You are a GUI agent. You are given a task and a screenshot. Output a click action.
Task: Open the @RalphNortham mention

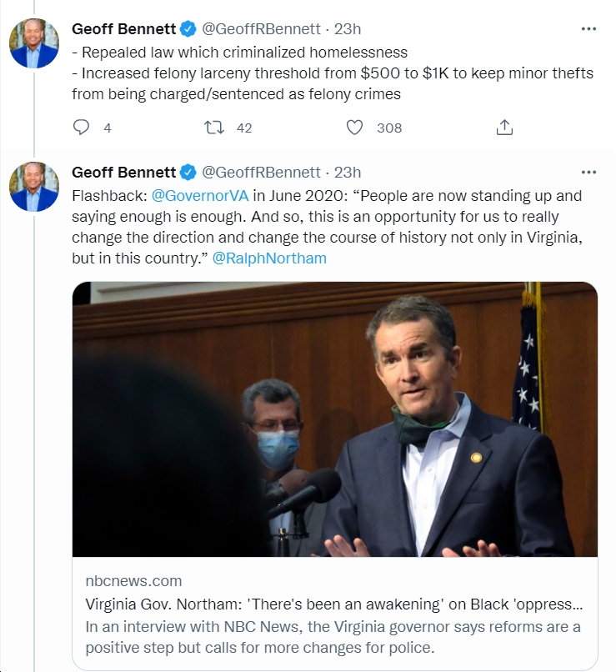269,258
